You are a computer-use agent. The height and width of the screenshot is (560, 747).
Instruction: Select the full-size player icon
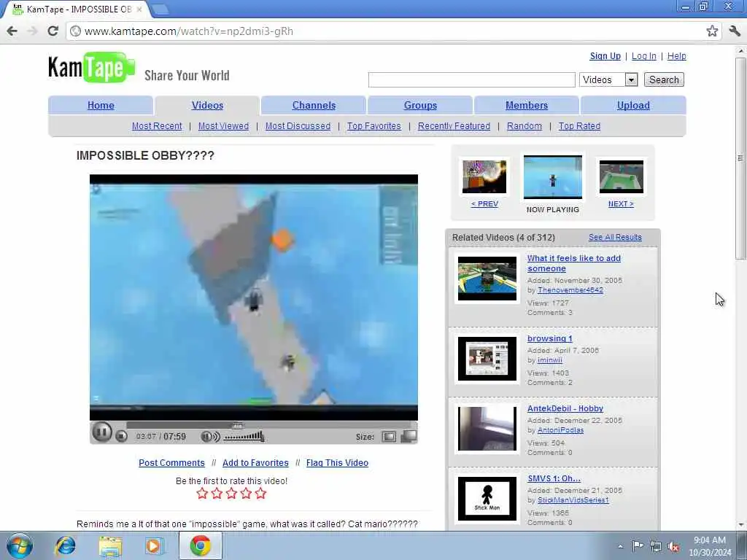(x=409, y=436)
